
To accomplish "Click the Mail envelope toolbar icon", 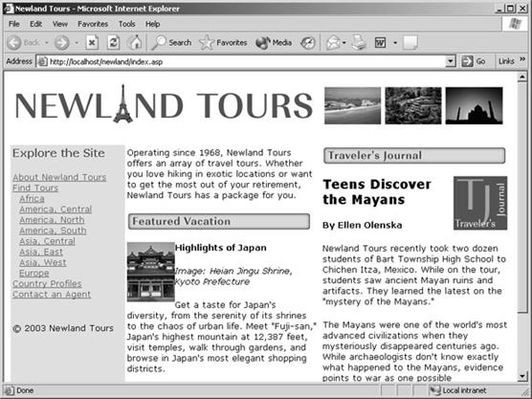I will click(x=333, y=43).
